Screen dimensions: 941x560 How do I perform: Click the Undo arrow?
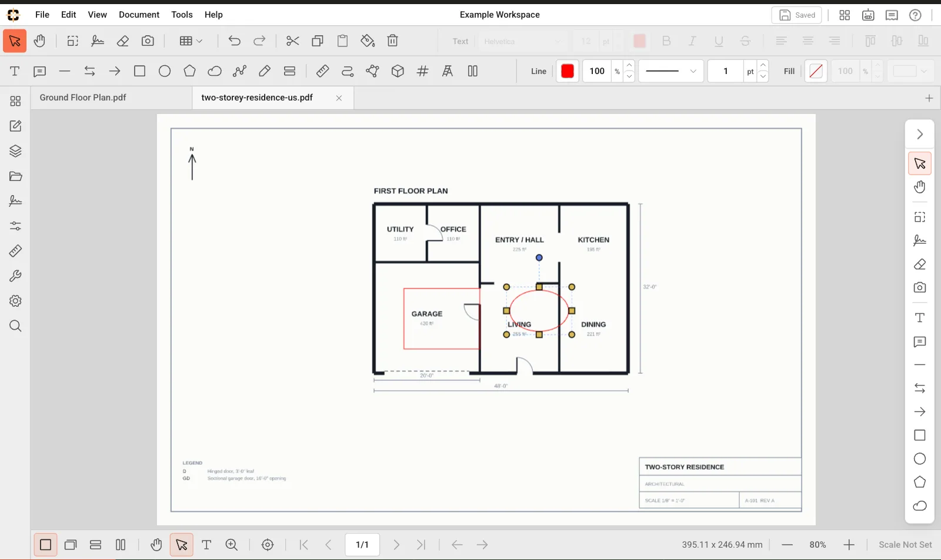click(x=235, y=41)
